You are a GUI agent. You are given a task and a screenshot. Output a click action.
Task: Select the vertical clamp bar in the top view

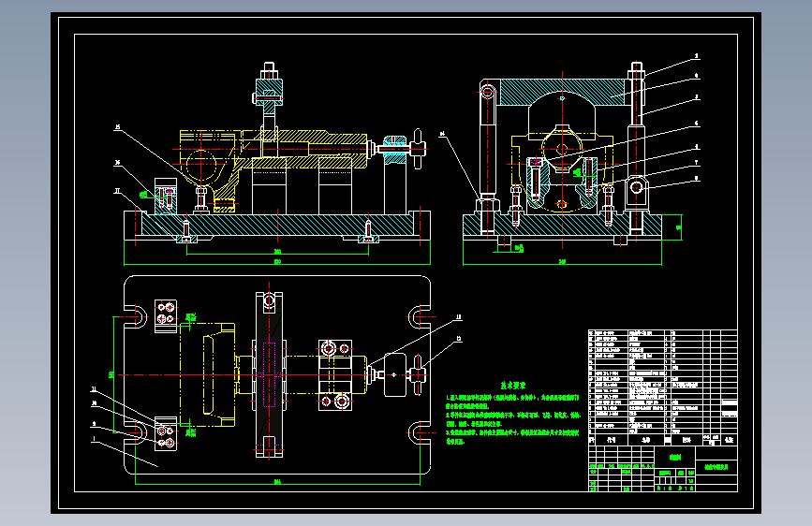pos(270,374)
